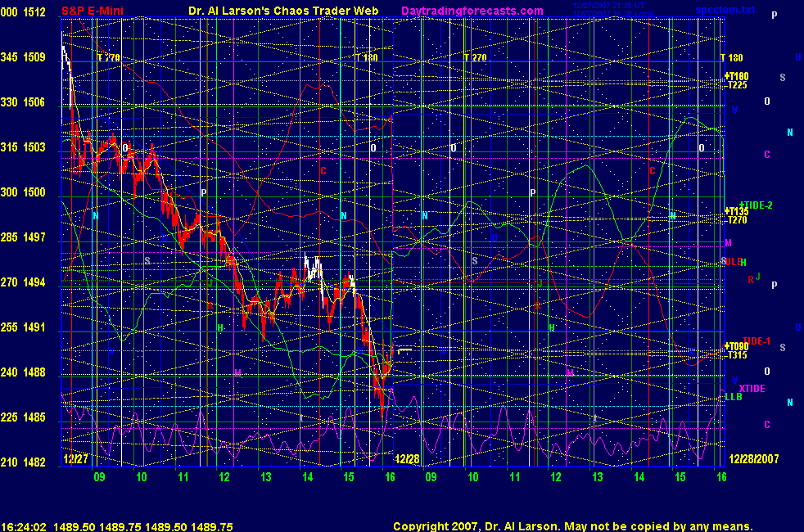Click the 315 1503 price axis label

23,147
